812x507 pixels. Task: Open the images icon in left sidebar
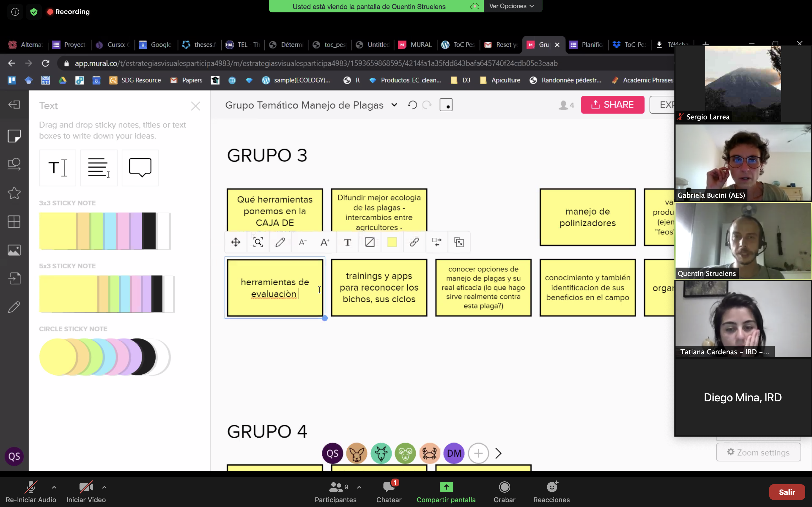(14, 250)
